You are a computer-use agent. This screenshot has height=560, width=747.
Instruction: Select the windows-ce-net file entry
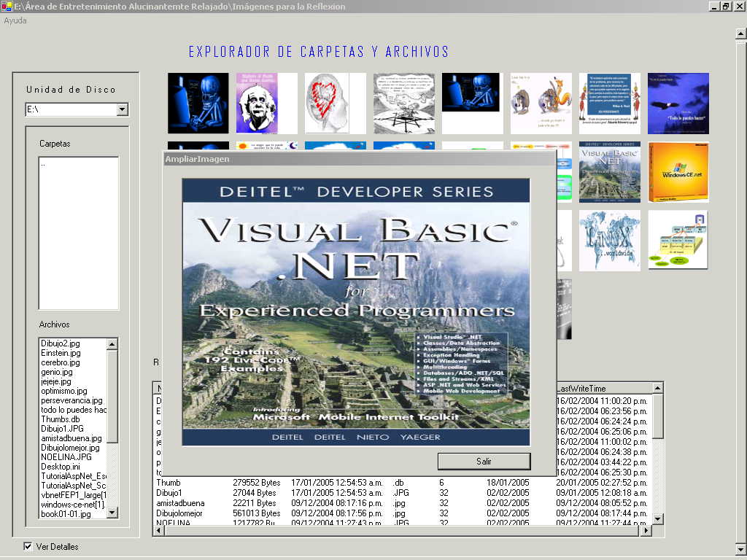click(x=74, y=505)
